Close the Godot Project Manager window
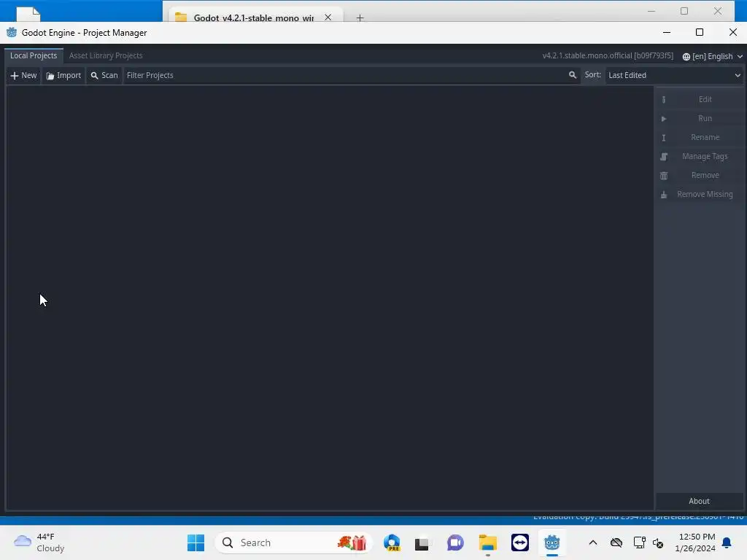This screenshot has width=747, height=560. (732, 32)
